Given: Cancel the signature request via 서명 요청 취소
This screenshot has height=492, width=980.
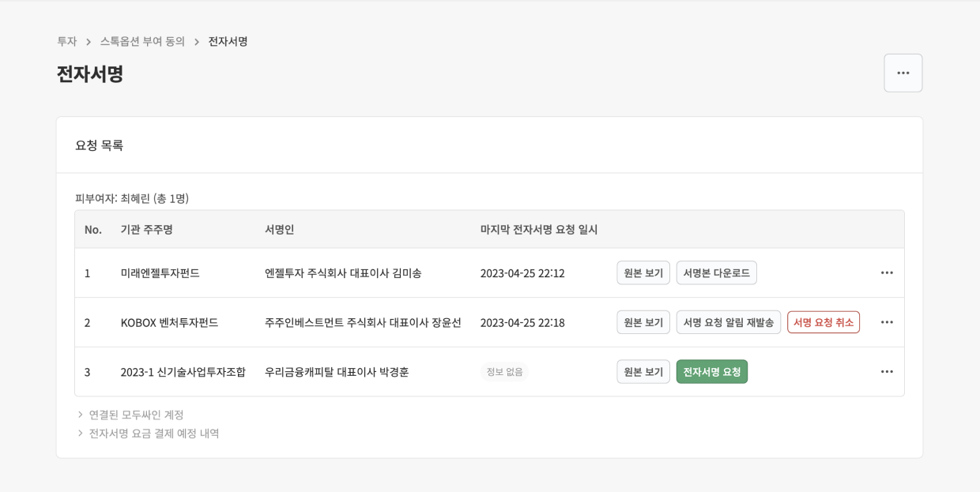Looking at the screenshot, I should pos(823,321).
